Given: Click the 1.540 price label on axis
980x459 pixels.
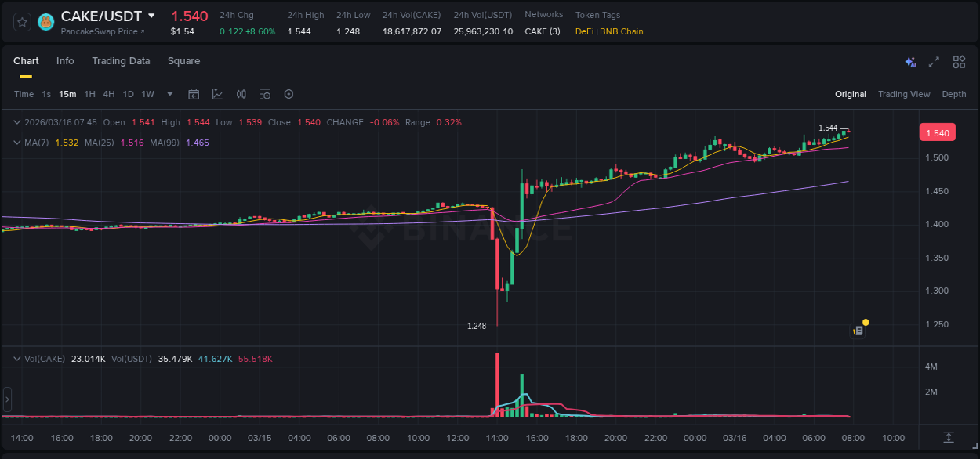Looking at the screenshot, I should point(937,132).
